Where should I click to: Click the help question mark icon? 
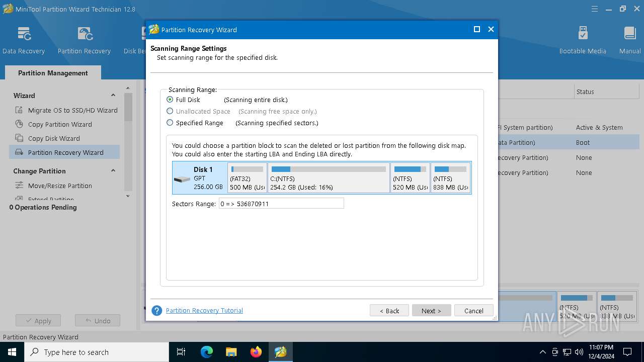click(157, 311)
